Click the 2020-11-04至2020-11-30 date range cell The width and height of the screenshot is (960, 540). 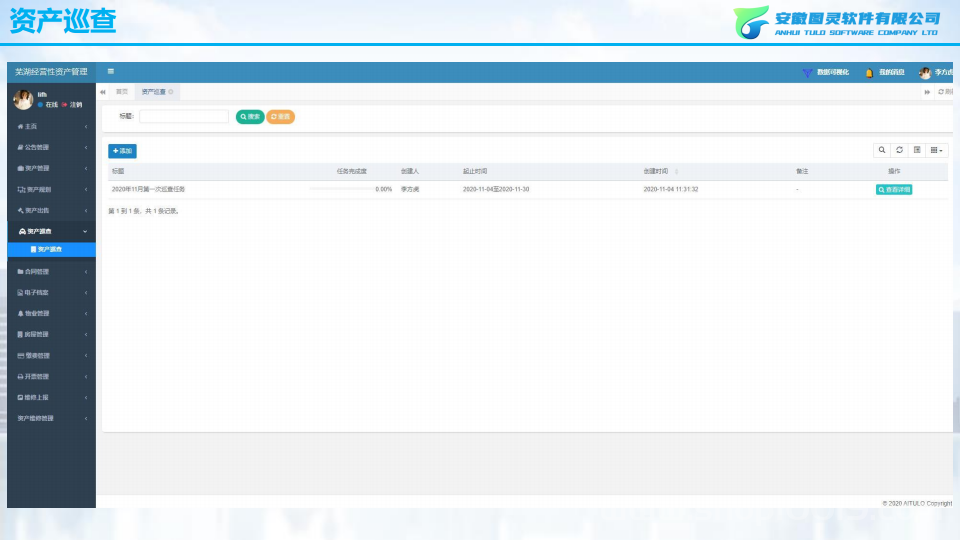[496, 189]
